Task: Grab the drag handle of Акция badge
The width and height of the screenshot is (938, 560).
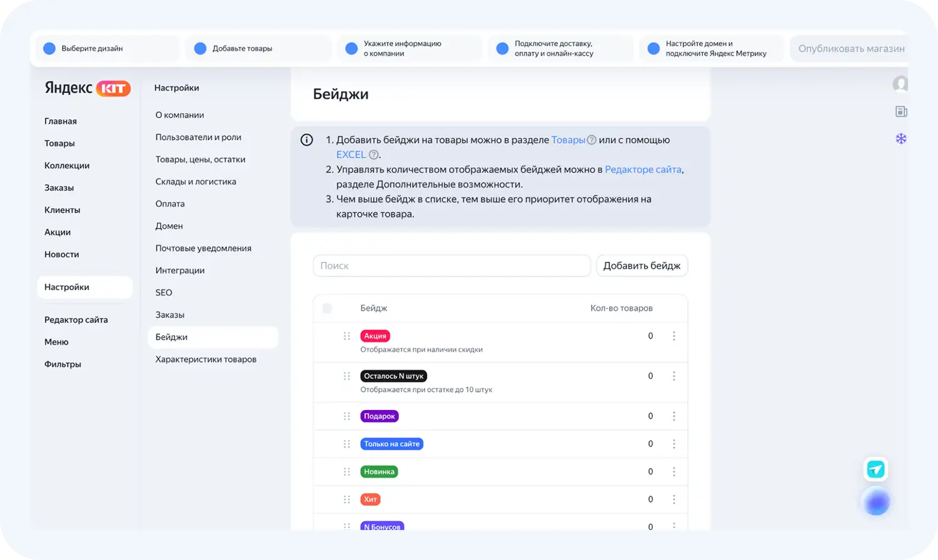Action: [346, 336]
